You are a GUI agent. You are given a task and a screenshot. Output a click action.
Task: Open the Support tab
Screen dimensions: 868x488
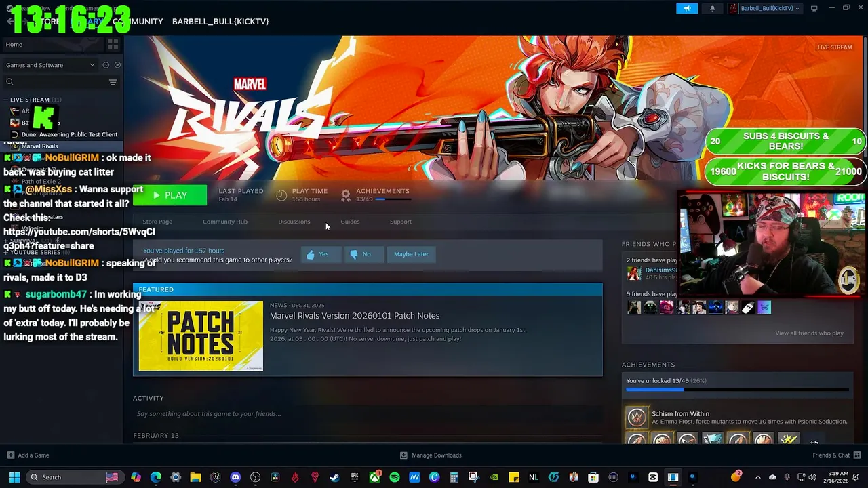click(x=400, y=222)
